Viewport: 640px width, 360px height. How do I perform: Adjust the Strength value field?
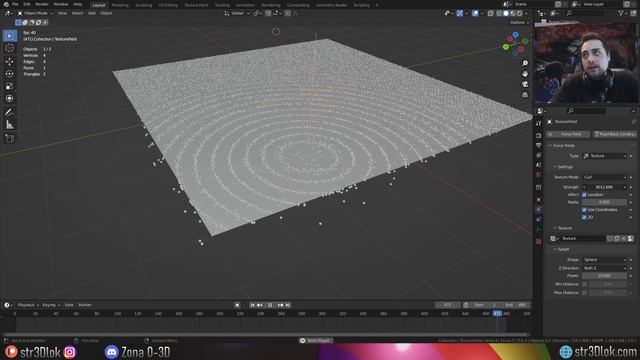[x=604, y=187]
